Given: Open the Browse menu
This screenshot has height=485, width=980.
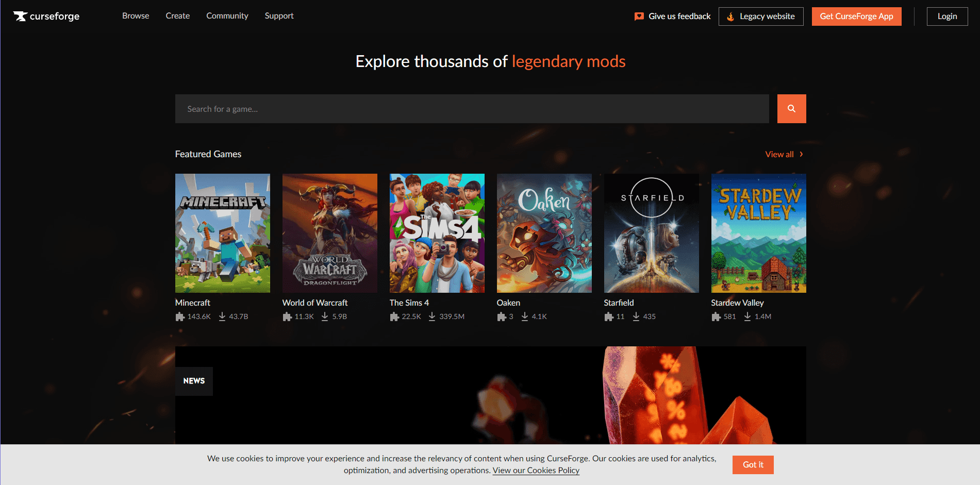Looking at the screenshot, I should coord(136,16).
